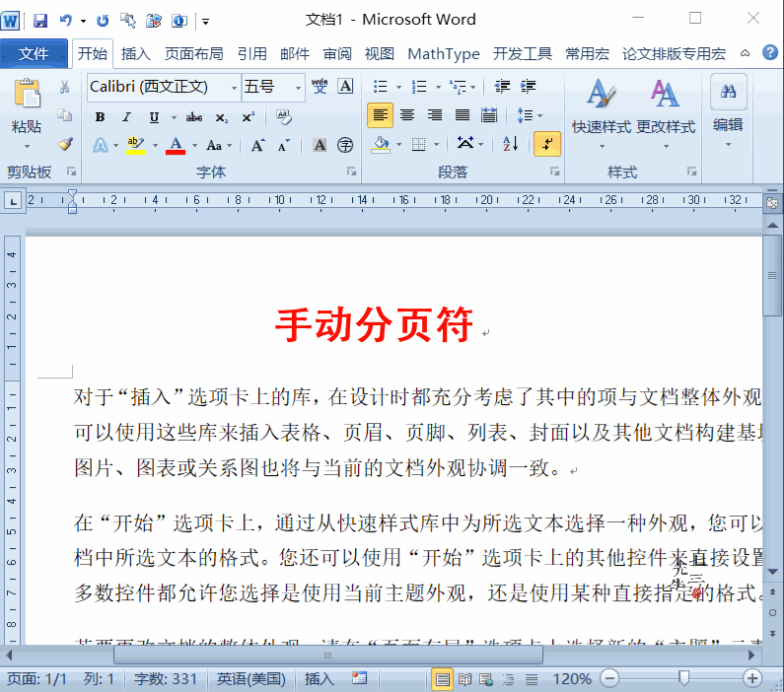
Task: Toggle Center alignment
Action: 407,115
